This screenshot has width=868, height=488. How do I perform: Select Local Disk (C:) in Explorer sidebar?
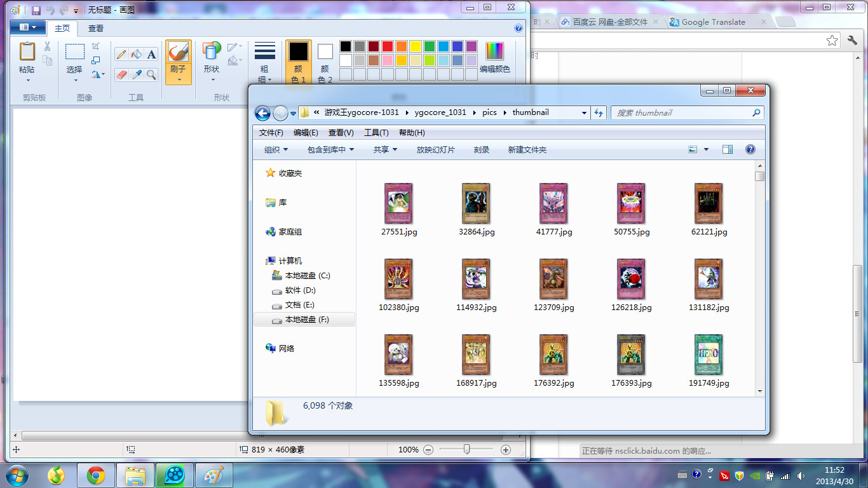tap(308, 276)
